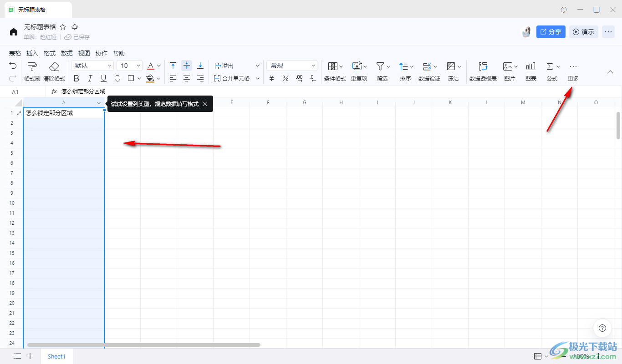Apply red font color (A icon)
The height and width of the screenshot is (364, 622).
151,66
